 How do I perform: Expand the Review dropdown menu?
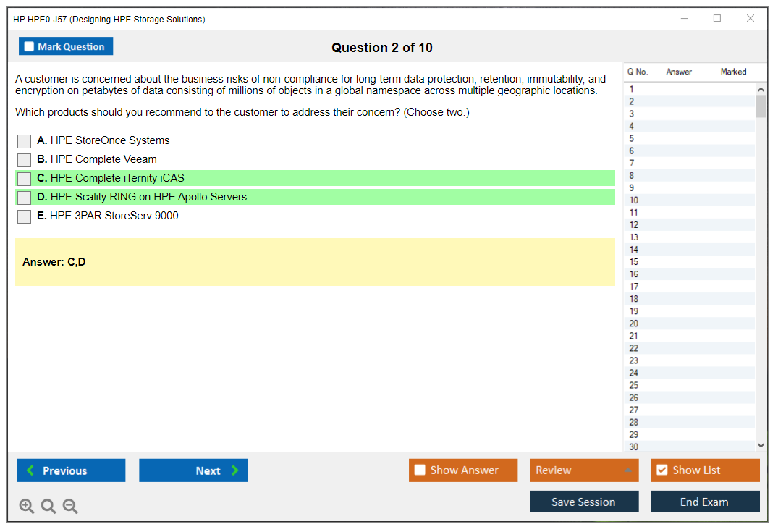tap(627, 470)
